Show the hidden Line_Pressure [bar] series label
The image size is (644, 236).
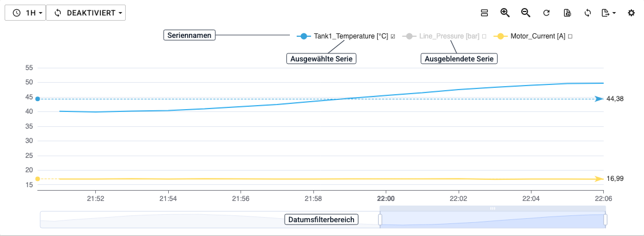(x=449, y=36)
